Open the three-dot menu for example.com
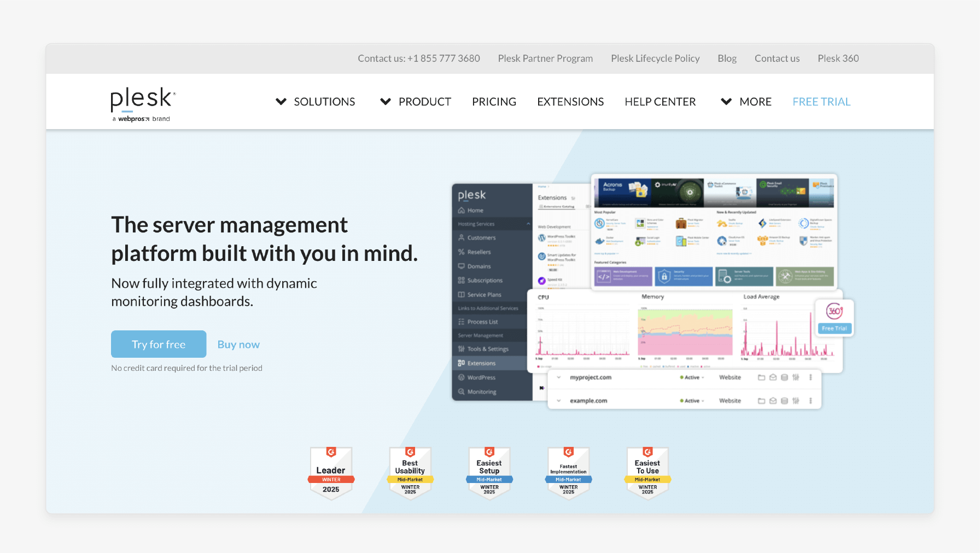 810,401
